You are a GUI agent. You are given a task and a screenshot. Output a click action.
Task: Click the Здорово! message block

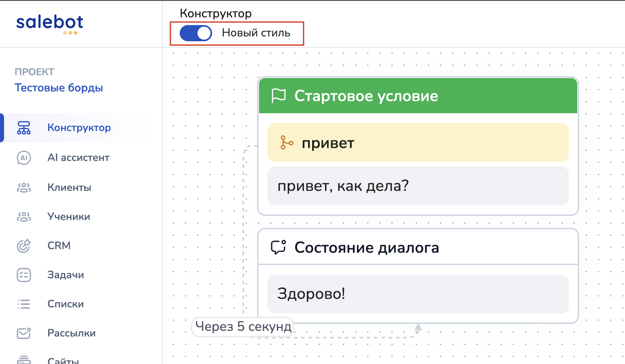pyautogui.click(x=418, y=294)
